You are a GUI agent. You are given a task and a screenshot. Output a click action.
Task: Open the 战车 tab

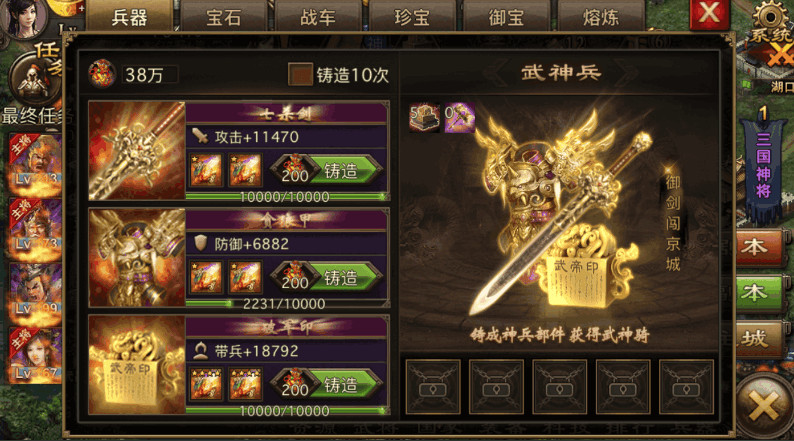point(317,17)
